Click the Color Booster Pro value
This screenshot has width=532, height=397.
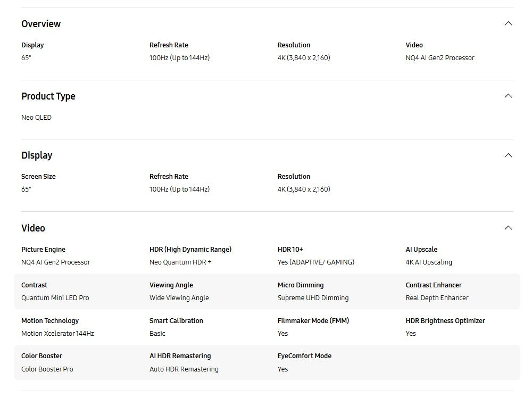pyautogui.click(x=47, y=369)
